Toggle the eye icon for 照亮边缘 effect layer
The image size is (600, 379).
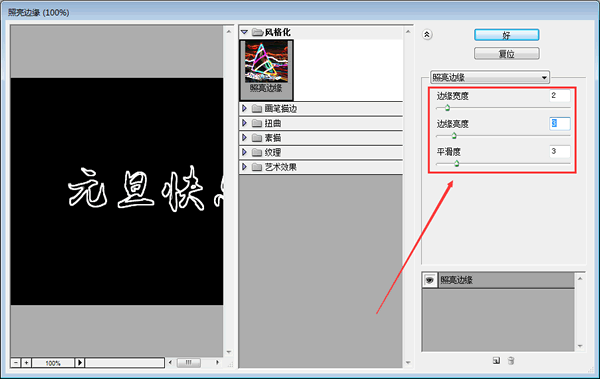point(430,280)
